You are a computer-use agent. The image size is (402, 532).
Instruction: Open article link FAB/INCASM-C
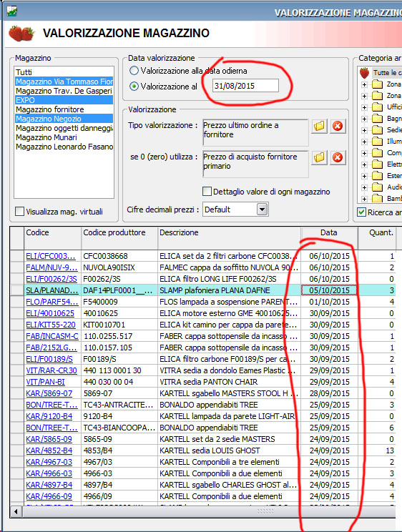coord(52,336)
